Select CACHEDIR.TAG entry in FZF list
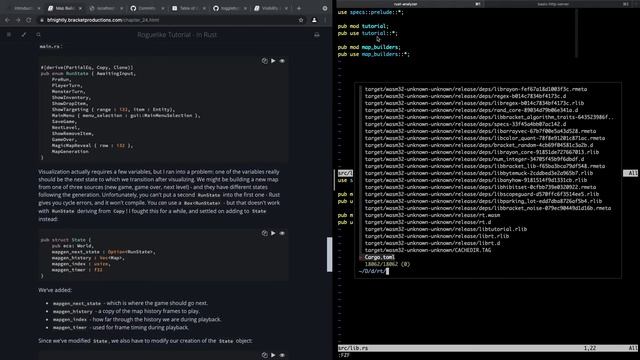 [428, 250]
